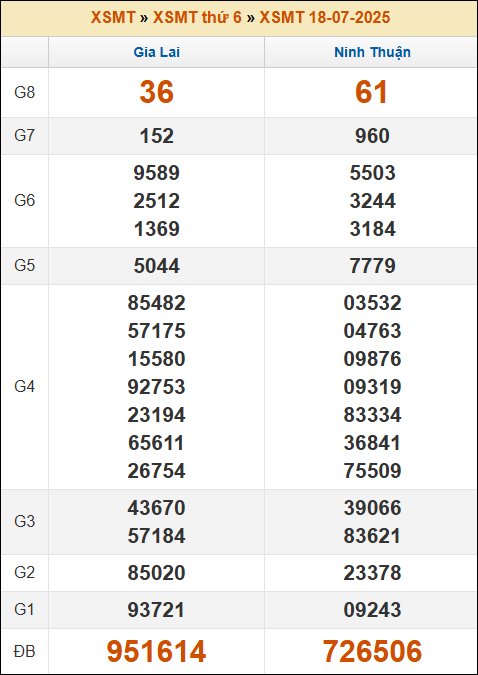Image resolution: width=478 pixels, height=675 pixels.
Task: Select Gia Lai G3 number 43670
Action: click(x=156, y=508)
